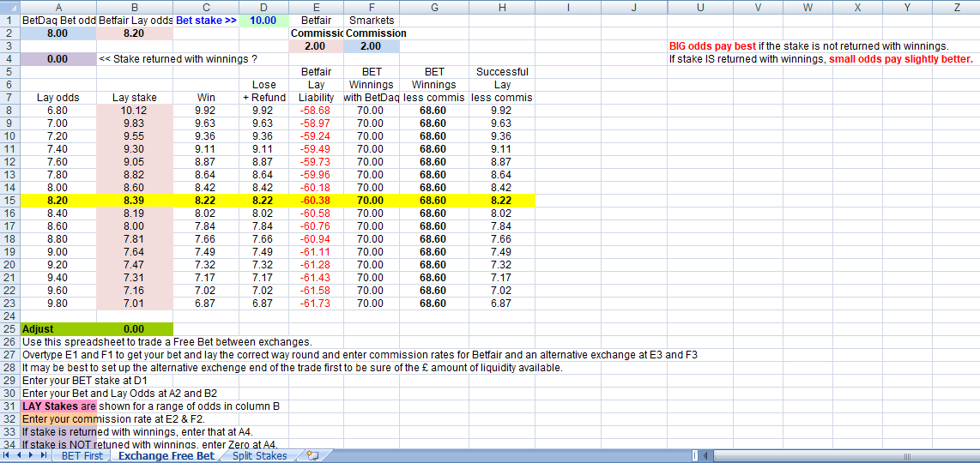Viewport: 980px width, 463px height.
Task: Click the next sheet navigation arrow
Action: (33, 456)
